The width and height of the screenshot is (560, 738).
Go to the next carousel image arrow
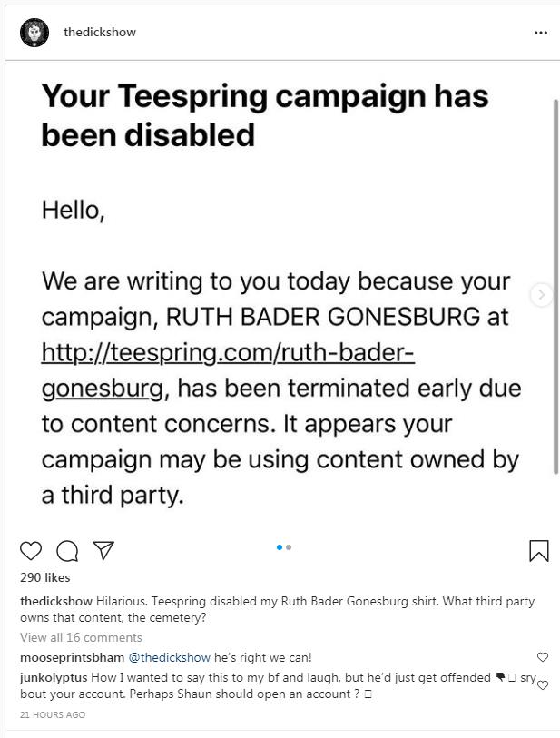point(542,294)
